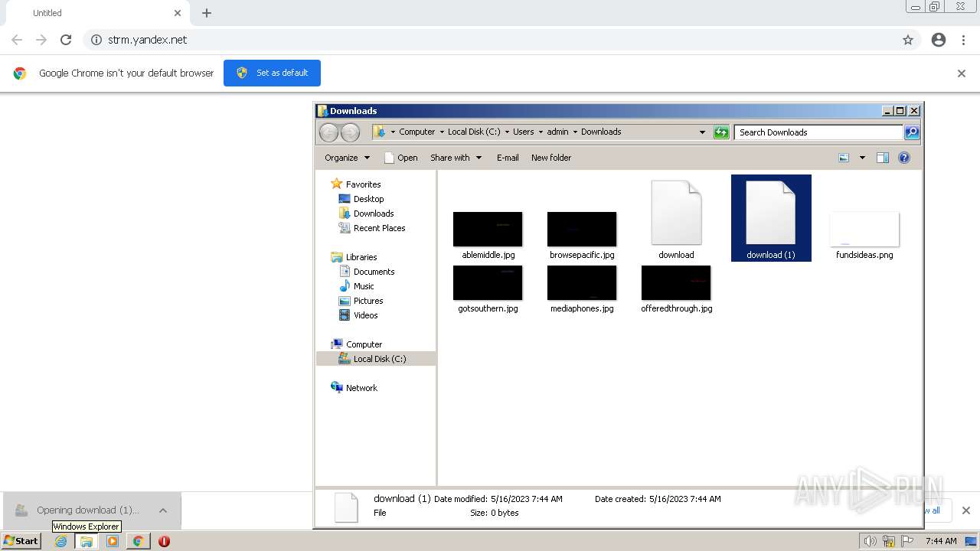Image resolution: width=980 pixels, height=551 pixels.
Task: Click Local Disk (C:) in the breadcrumb path
Action: pos(474,132)
